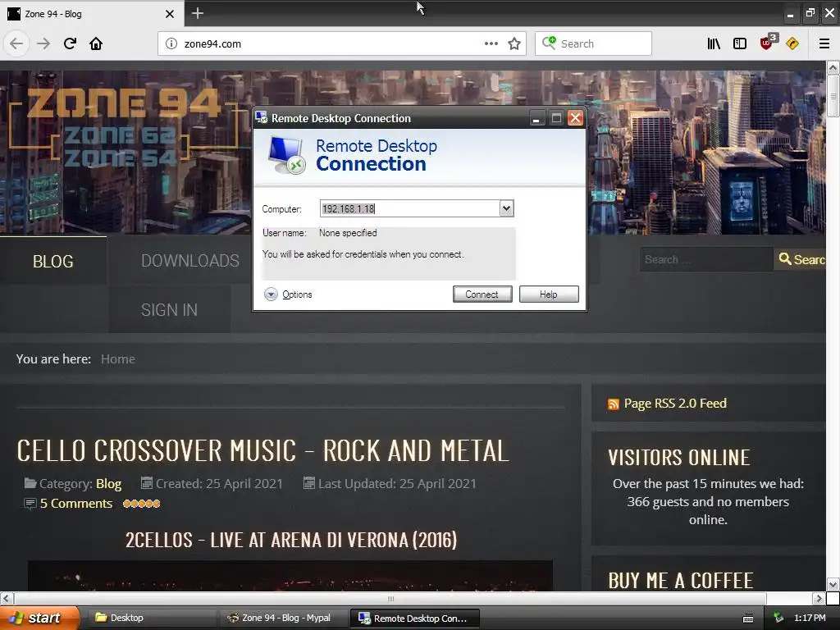Open the browser Library icon
This screenshot has width=840, height=630.
[713, 43]
